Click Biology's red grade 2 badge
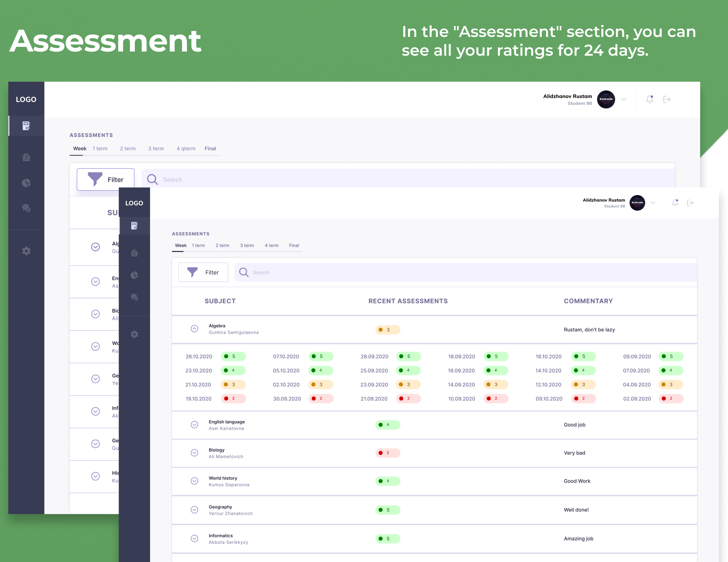The width and height of the screenshot is (728, 562). (388, 453)
